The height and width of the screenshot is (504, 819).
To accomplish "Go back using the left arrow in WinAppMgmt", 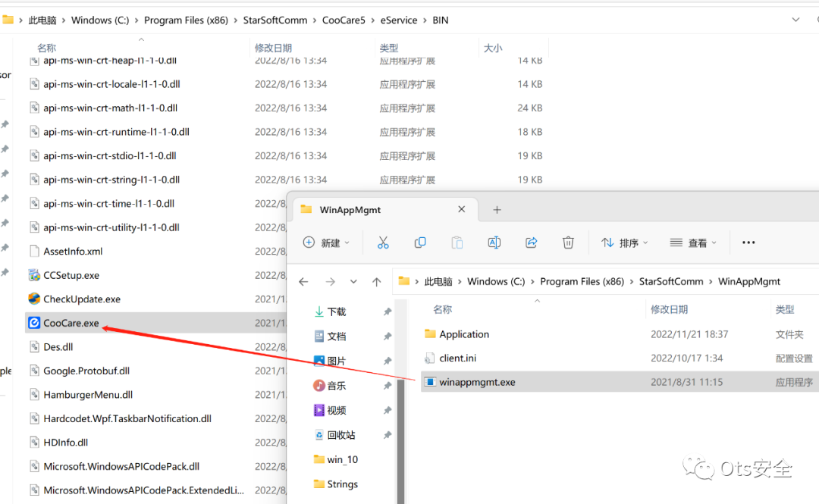I will [x=303, y=282].
